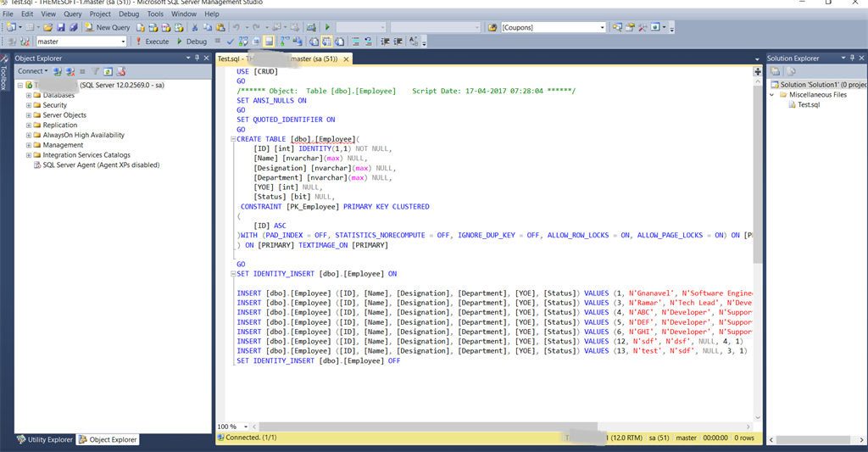Open the Query menu
868x452 pixels.
click(73, 14)
